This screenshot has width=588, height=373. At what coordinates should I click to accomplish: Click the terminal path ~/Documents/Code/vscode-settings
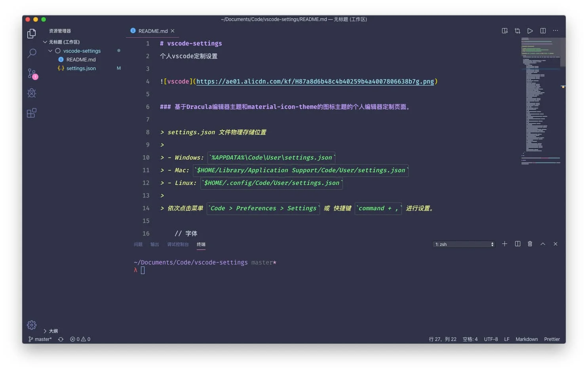[x=191, y=263]
